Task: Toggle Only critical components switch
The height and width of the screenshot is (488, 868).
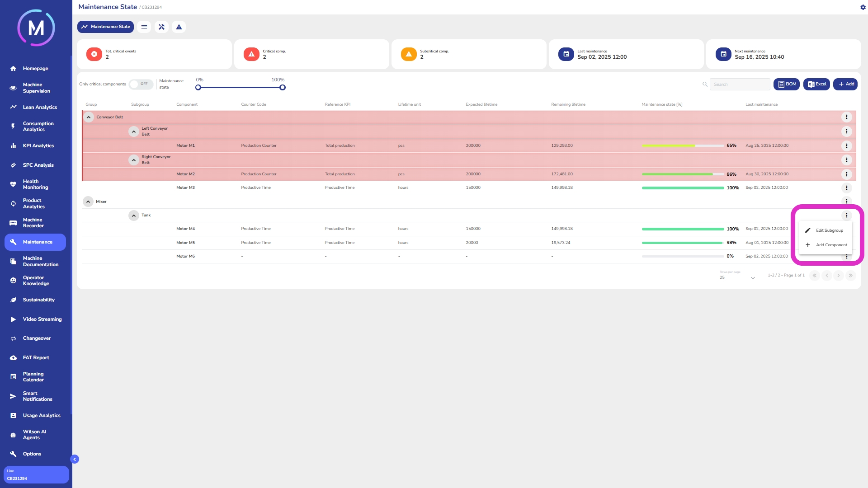Action: click(141, 84)
